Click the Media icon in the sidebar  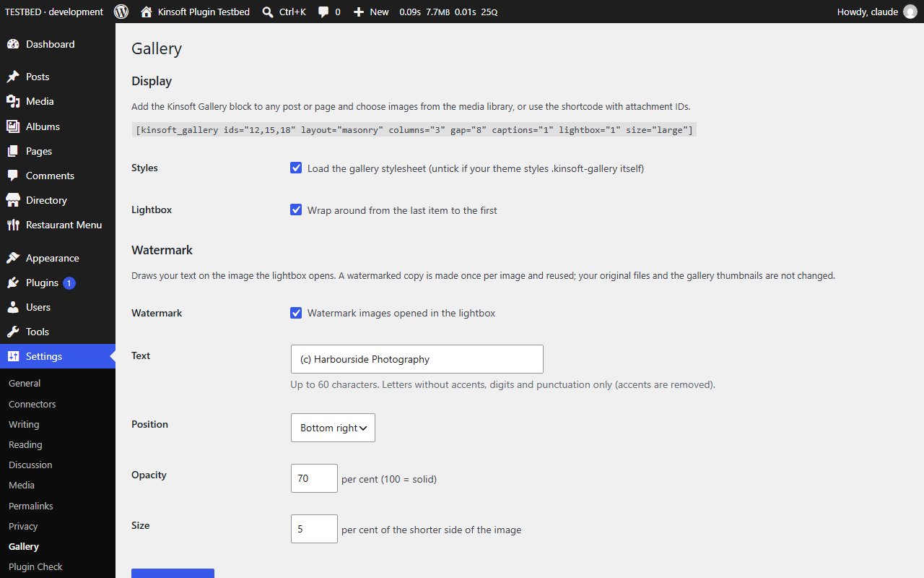pyautogui.click(x=13, y=101)
